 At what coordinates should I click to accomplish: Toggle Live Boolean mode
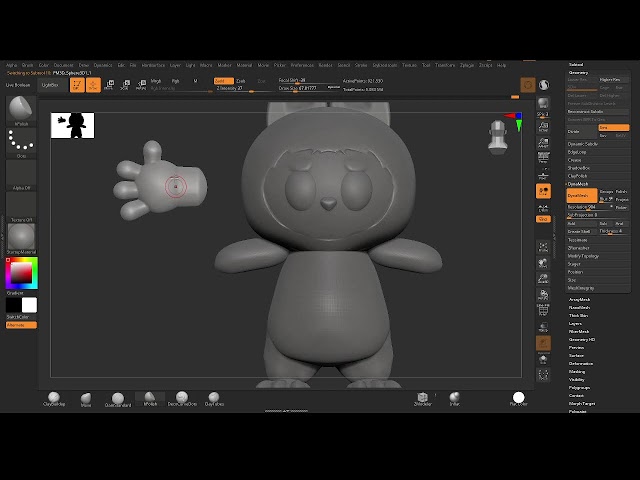(18, 85)
